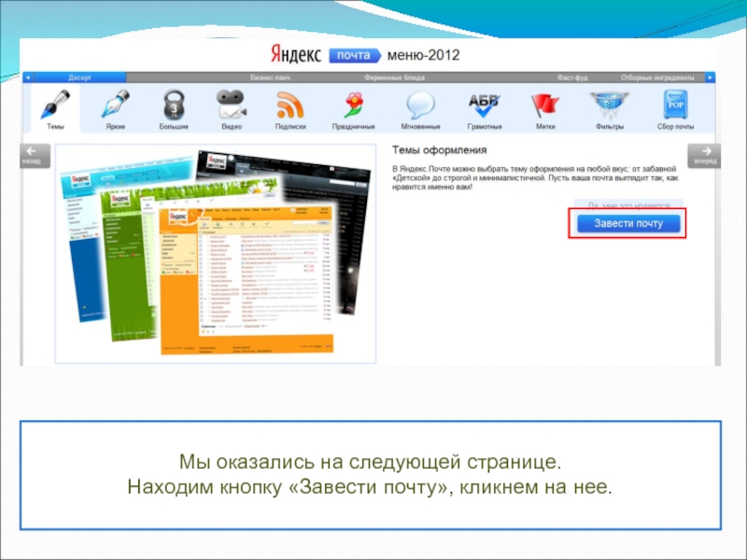Click the Да, мне это нравится button
This screenshot has height=560, width=747.
point(628,205)
